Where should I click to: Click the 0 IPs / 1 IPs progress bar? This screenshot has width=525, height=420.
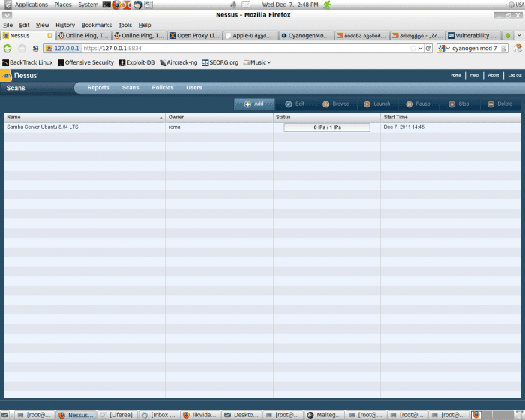coord(327,127)
